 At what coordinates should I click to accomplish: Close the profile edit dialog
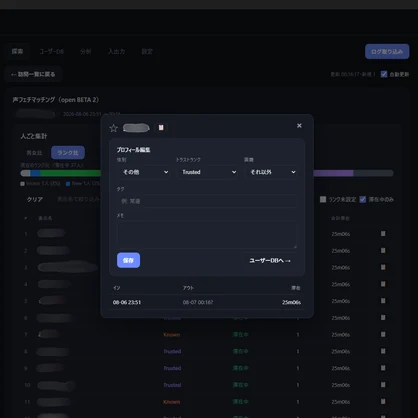(x=299, y=126)
